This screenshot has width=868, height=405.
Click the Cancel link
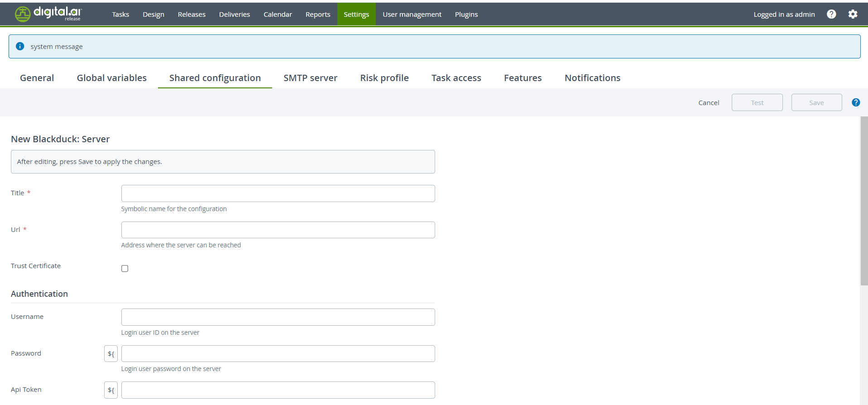pos(709,103)
